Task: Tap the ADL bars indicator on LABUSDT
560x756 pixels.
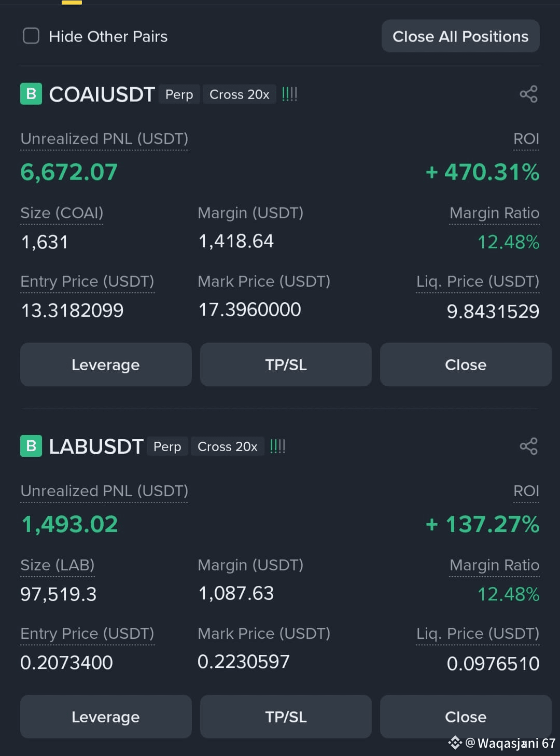Action: tap(277, 446)
